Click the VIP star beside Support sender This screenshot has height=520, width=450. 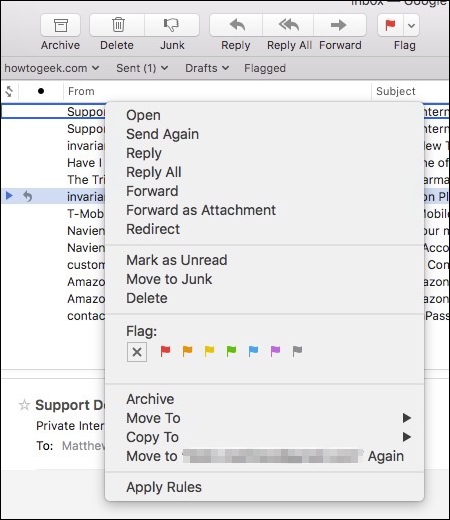point(24,405)
